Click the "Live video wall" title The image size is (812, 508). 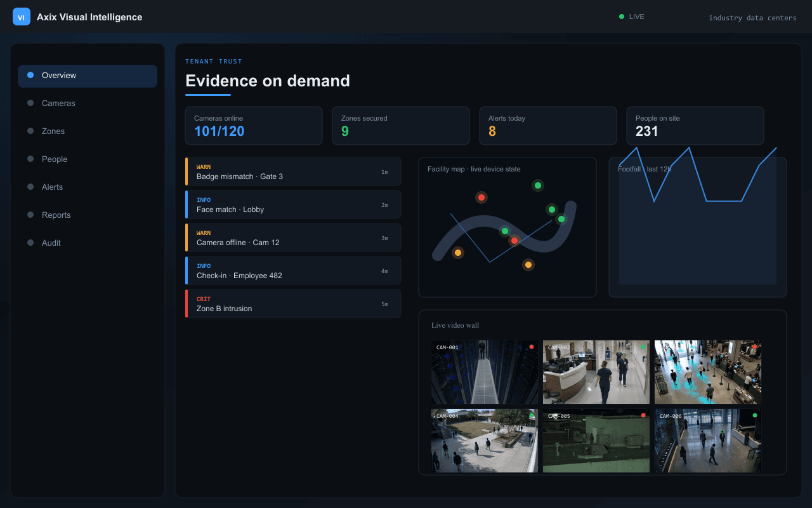tap(455, 325)
